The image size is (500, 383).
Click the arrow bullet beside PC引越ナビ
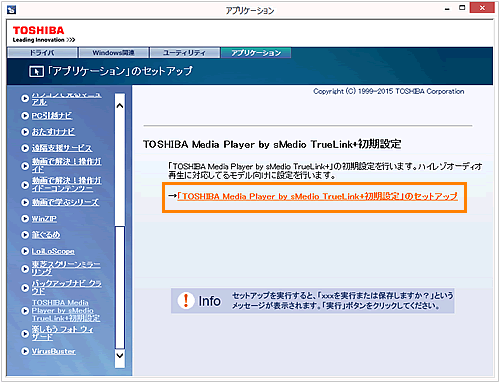click(25, 116)
